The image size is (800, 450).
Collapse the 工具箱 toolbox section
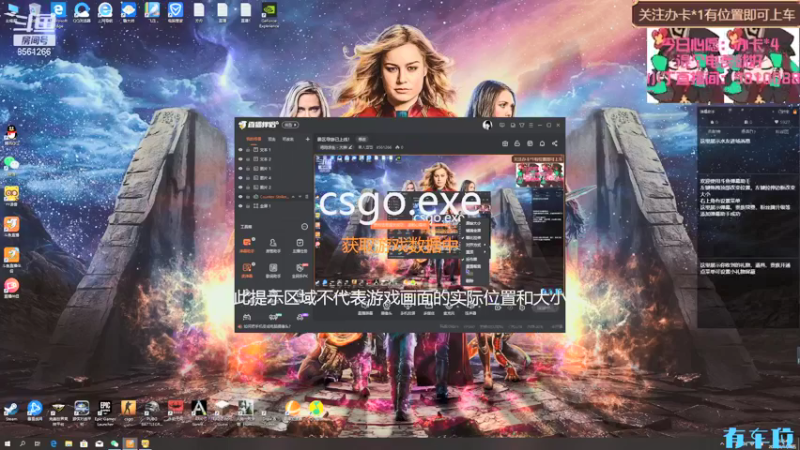305,227
